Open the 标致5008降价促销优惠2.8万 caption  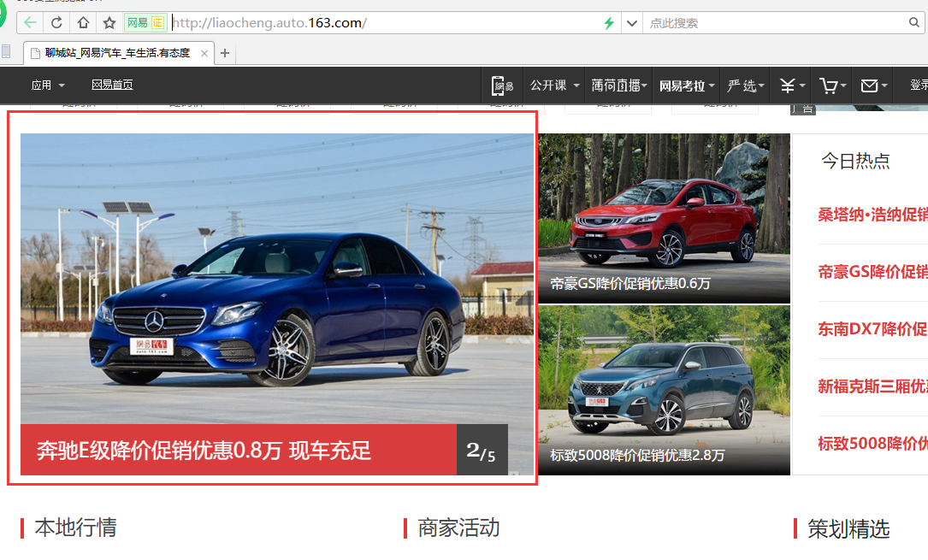click(637, 456)
